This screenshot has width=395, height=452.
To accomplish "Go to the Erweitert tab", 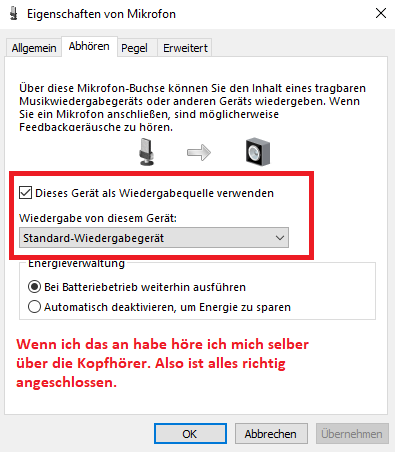I will [185, 48].
